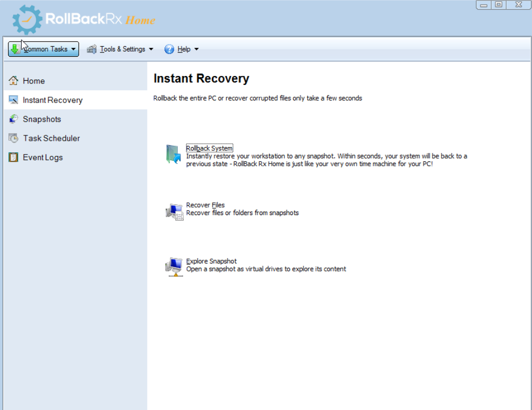Go to the Home section
Image resolution: width=532 pixels, height=410 pixels.
(75, 81)
